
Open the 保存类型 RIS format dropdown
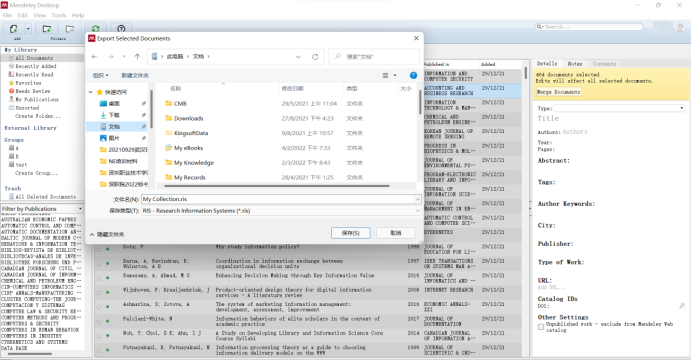pyautogui.click(x=417, y=211)
